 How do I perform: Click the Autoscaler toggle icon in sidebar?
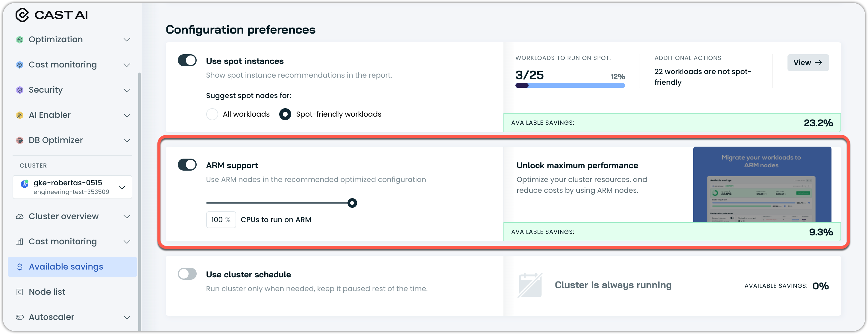tap(20, 317)
